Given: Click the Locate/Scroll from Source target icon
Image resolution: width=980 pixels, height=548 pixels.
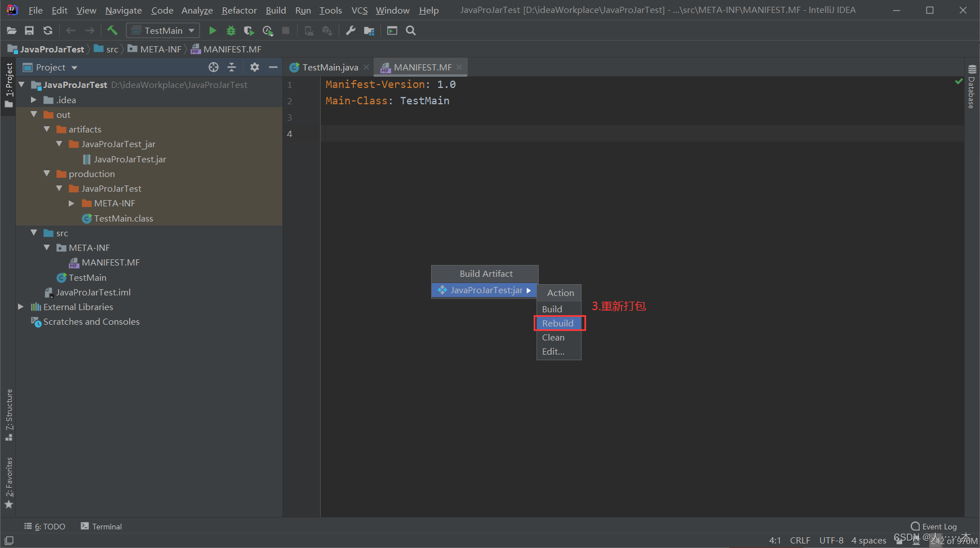Looking at the screenshot, I should [x=214, y=67].
